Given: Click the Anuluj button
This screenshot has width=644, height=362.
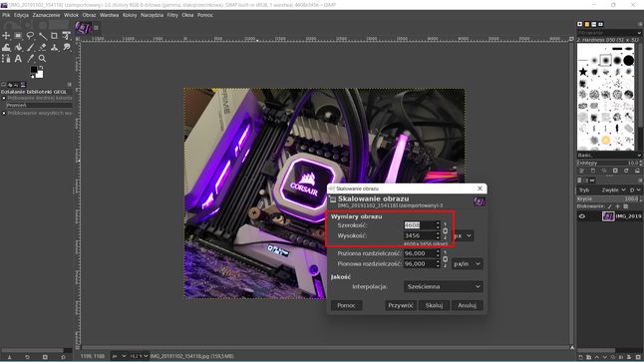Looking at the screenshot, I should [x=467, y=305].
